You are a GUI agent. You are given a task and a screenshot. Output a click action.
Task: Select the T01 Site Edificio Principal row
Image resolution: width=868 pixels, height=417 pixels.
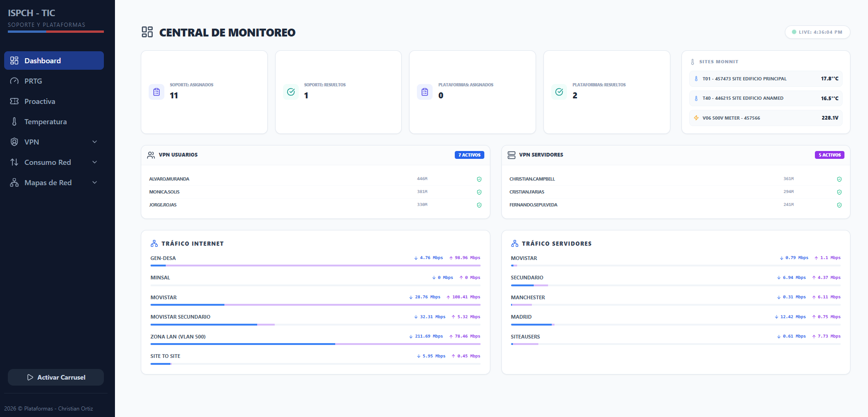[x=766, y=79]
